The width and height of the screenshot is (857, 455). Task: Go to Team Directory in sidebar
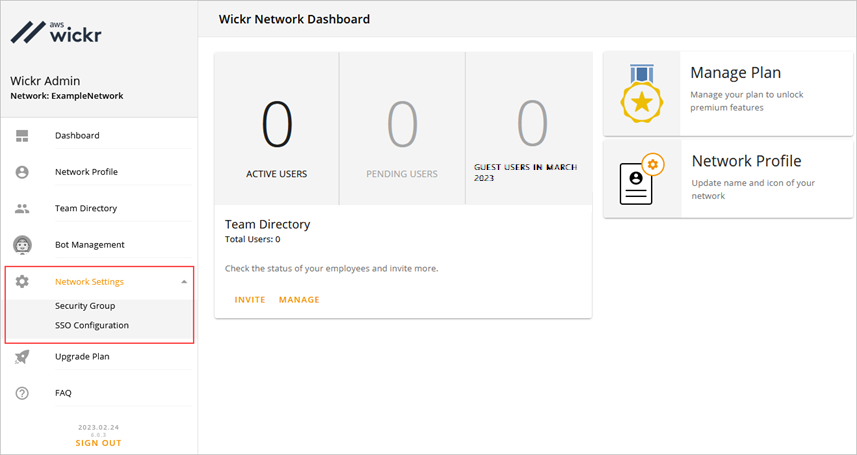(x=86, y=208)
